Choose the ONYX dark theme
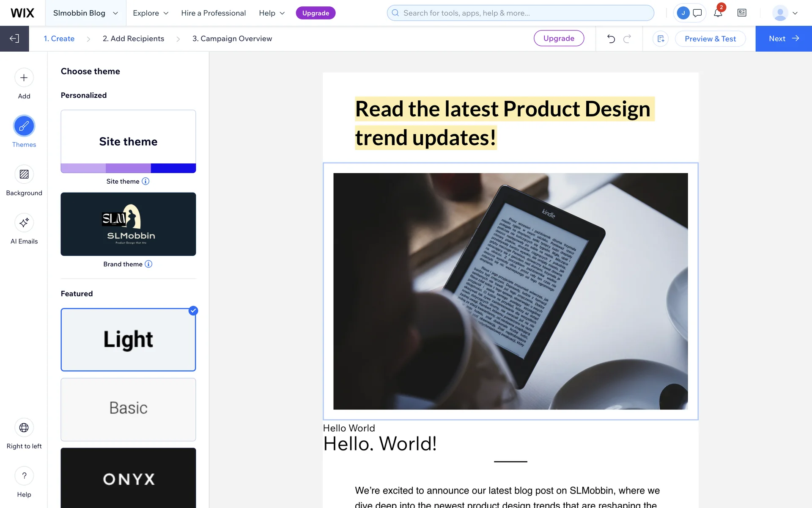The height and width of the screenshot is (508, 812). [128, 478]
